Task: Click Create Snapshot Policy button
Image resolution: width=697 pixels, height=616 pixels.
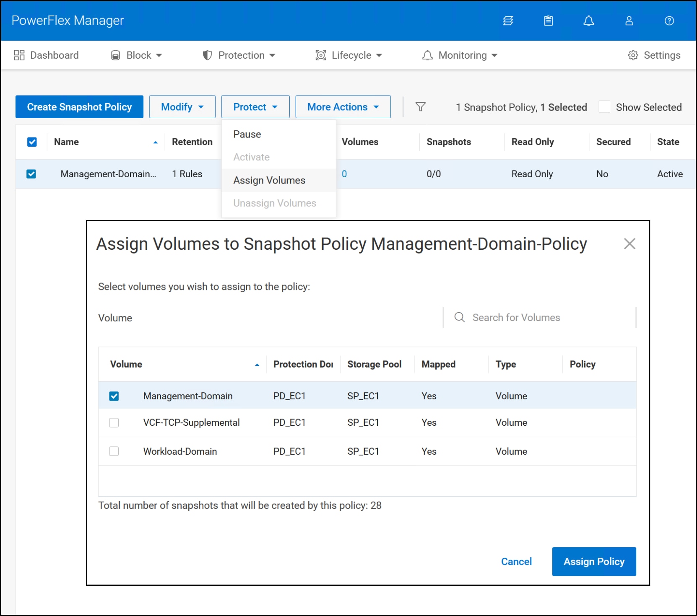Action: click(x=79, y=107)
